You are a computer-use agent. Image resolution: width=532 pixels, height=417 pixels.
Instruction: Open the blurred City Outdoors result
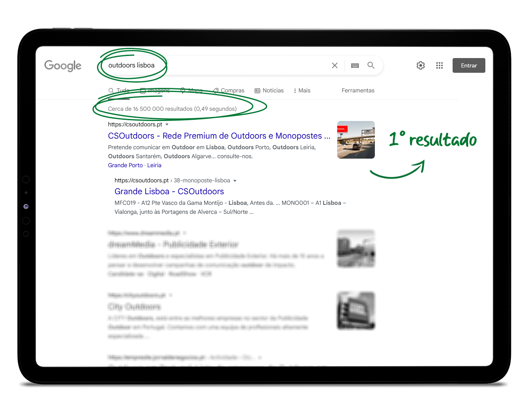point(135,307)
